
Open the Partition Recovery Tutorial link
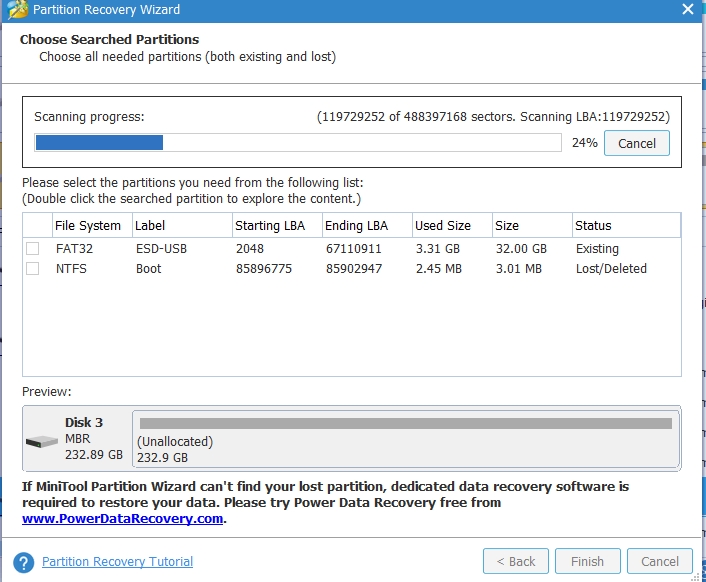tap(118, 561)
